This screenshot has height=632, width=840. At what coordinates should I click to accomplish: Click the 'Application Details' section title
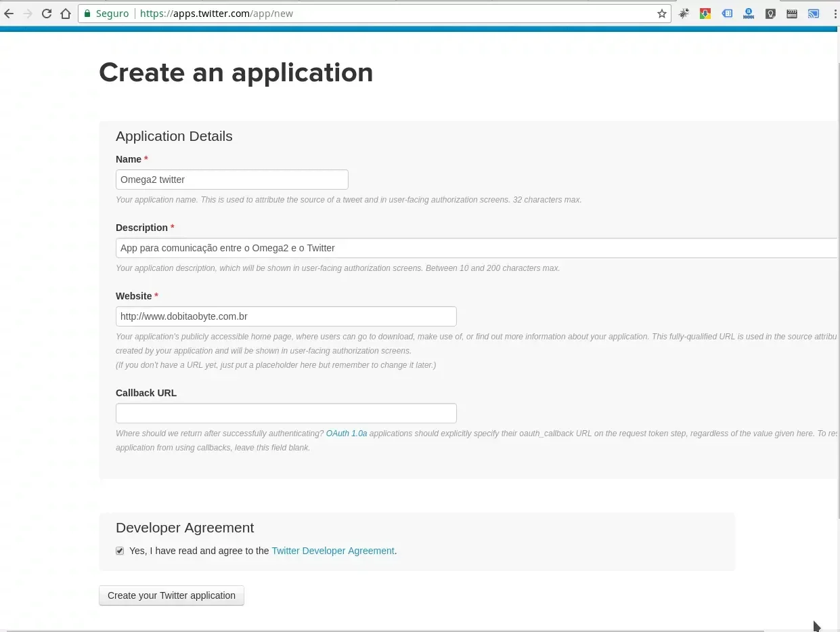(174, 136)
